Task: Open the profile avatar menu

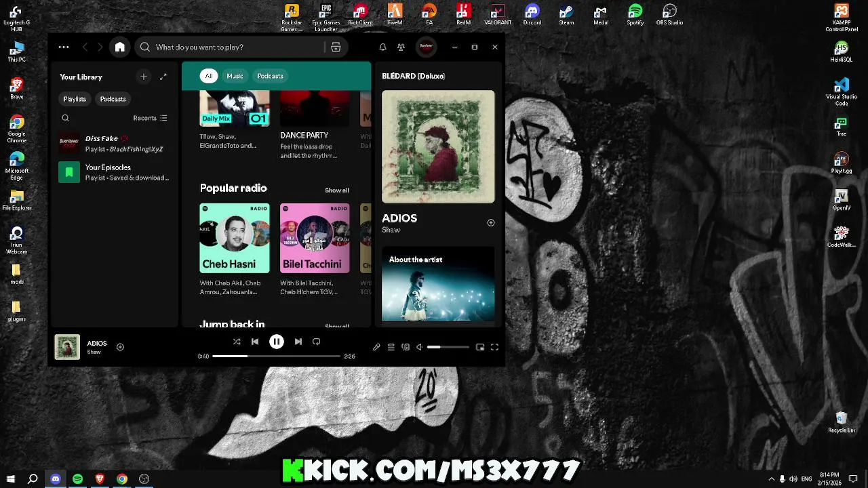Action: (x=426, y=47)
